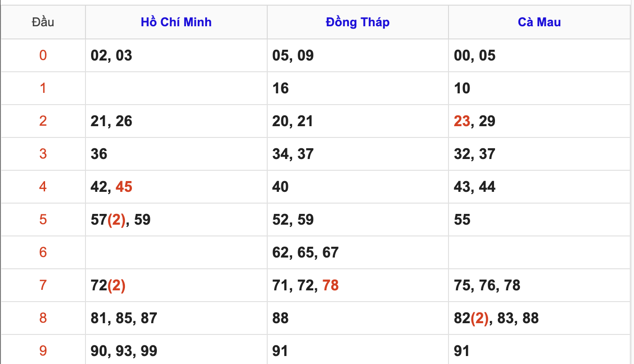Select the red 78 in Đồng Tháp
Image resolution: width=634 pixels, height=364 pixels.
331,285
